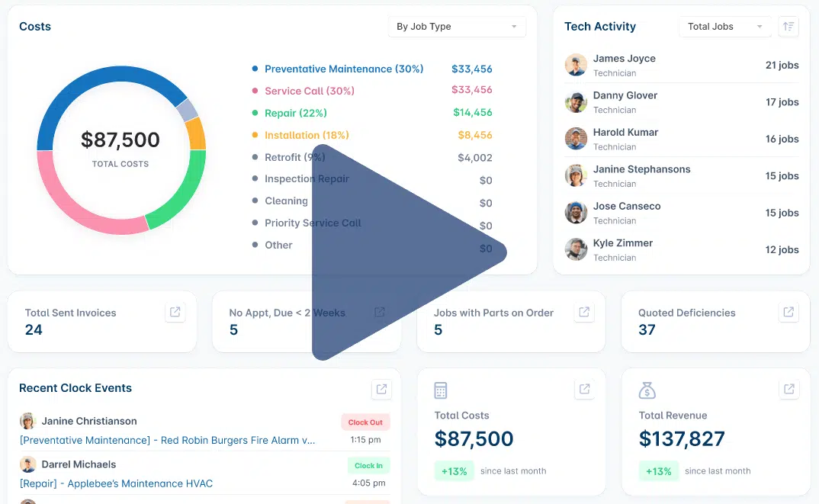Toggle Service Call legend item
Image resolution: width=819 pixels, height=504 pixels.
[309, 91]
